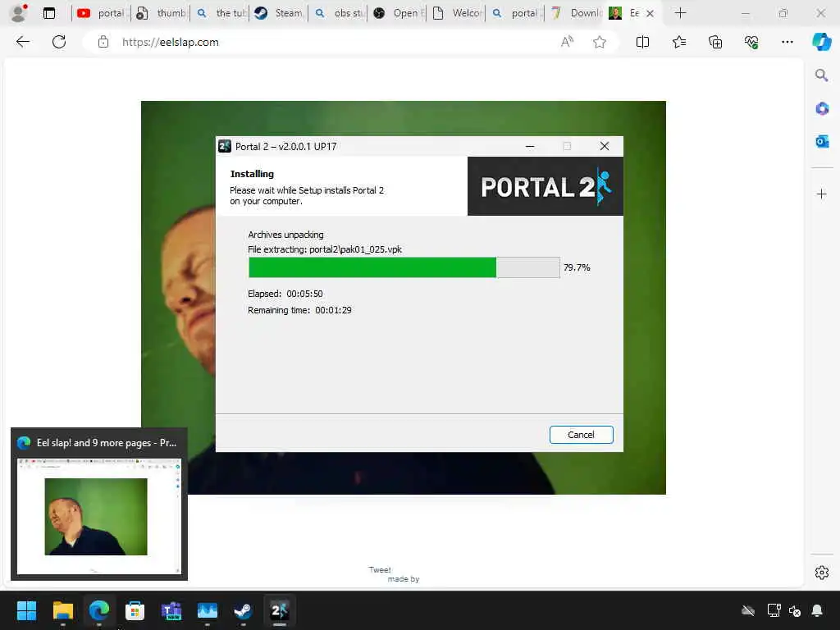Click the Portal 2 logo banner
840x630 pixels.
pyautogui.click(x=545, y=186)
